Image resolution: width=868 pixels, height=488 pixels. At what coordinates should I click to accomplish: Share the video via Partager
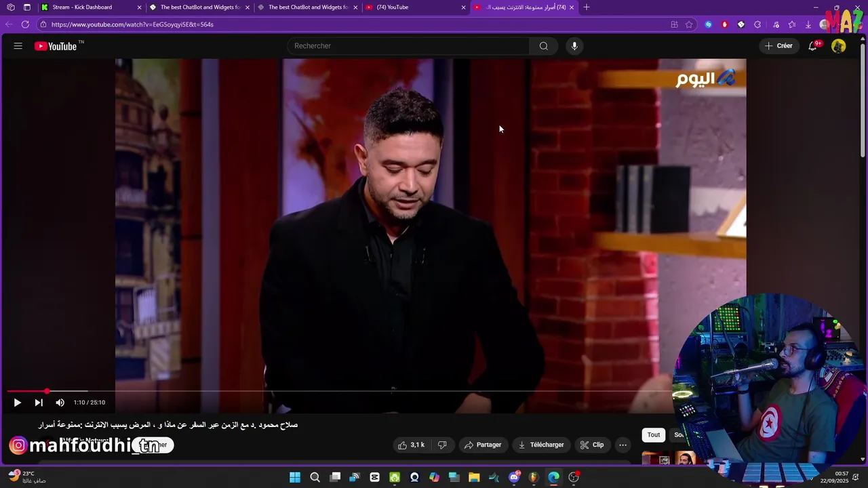pos(483,445)
